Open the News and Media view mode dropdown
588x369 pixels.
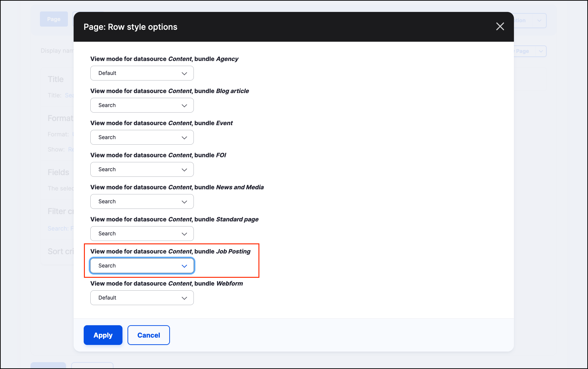[x=142, y=201]
